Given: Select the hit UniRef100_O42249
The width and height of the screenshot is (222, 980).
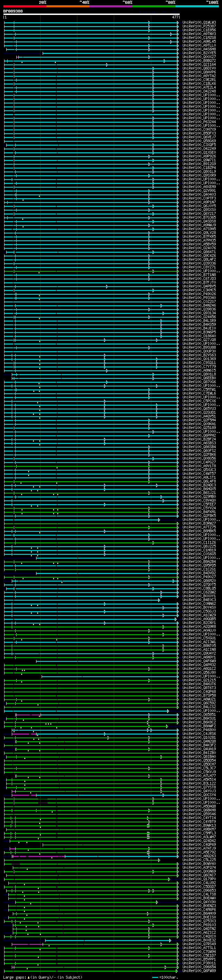Looking at the screenshot, I should (199, 148).
